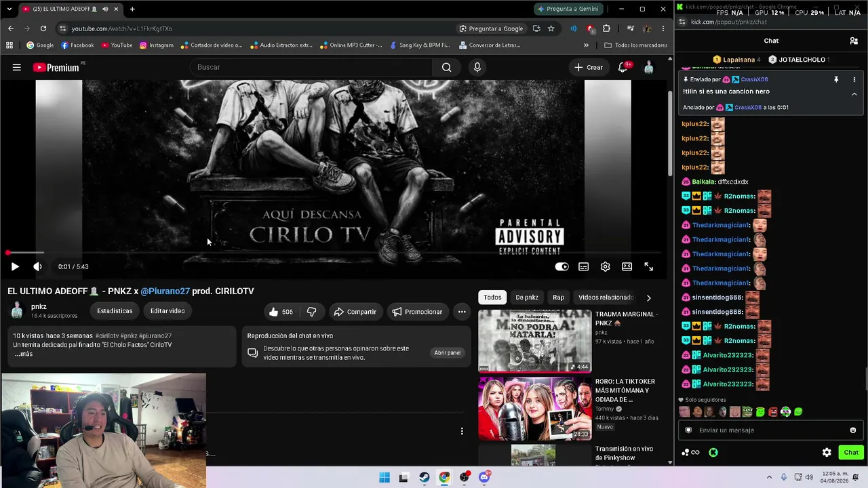This screenshot has height=488, width=868.
Task: Click the Compartir button
Action: click(x=355, y=312)
